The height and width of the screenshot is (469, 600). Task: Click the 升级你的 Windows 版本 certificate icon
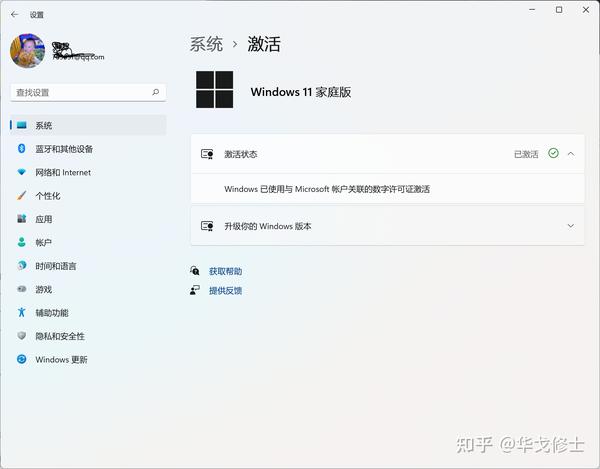point(207,226)
